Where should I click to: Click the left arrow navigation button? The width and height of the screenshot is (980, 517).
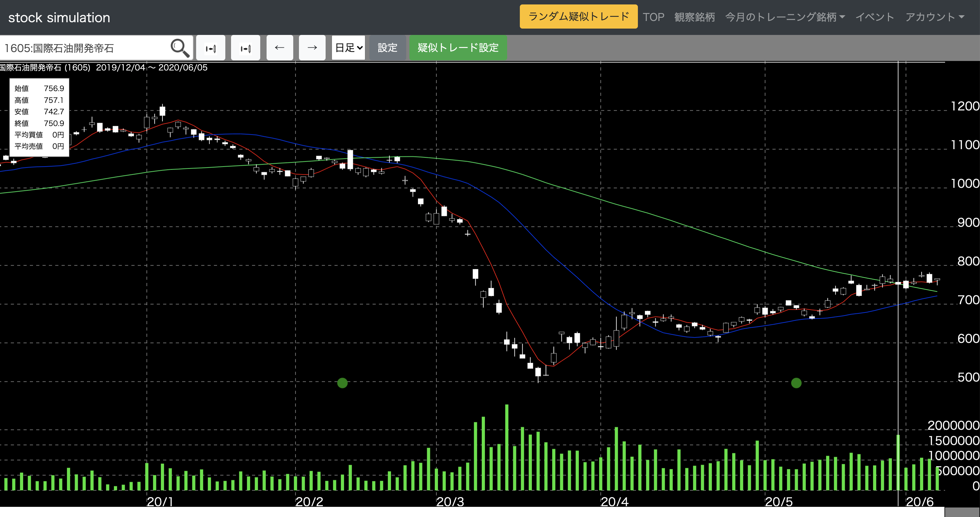coord(280,48)
